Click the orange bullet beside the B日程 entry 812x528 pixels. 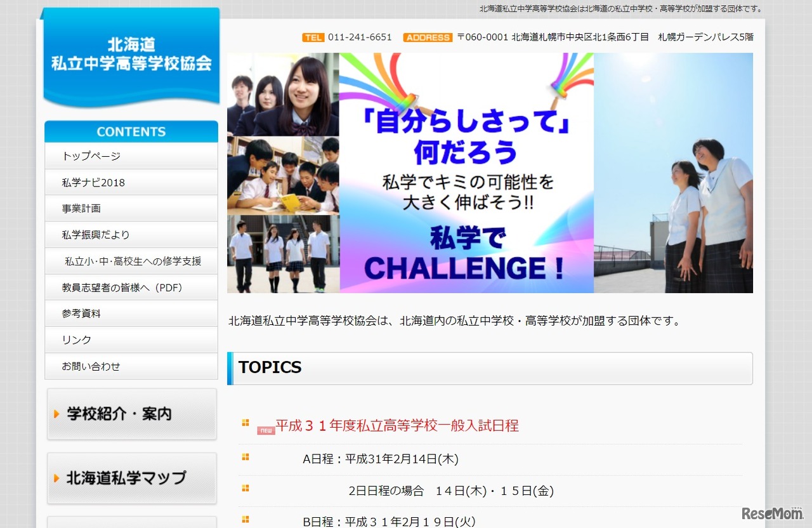click(x=245, y=518)
